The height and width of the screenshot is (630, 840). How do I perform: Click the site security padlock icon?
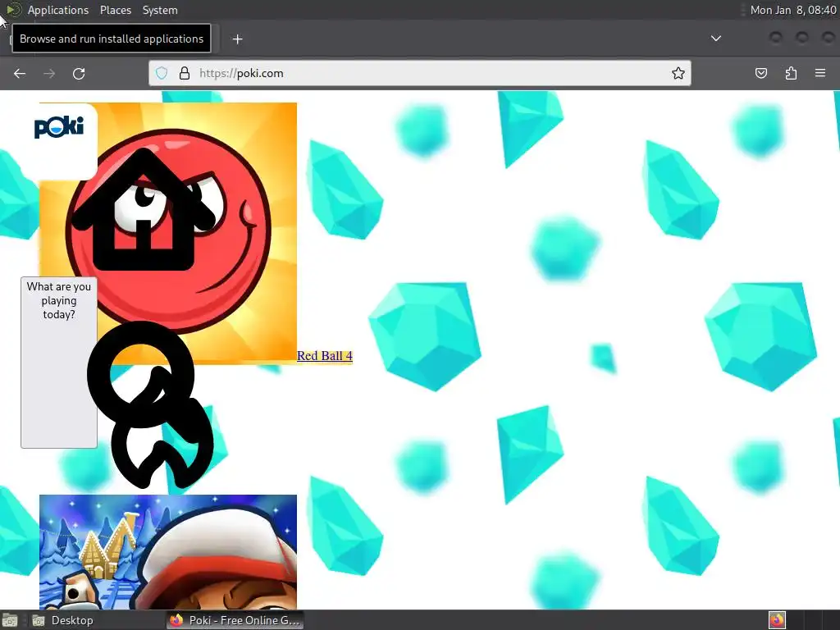pos(185,73)
